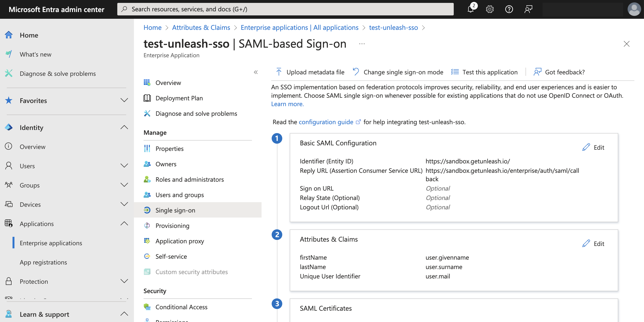Click Change single sign-on mode icon
644x322 pixels.
(355, 72)
